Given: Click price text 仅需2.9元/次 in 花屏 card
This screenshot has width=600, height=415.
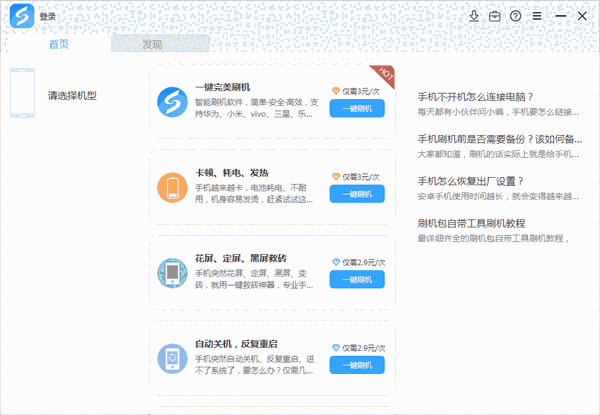Looking at the screenshot, I should [x=364, y=262].
